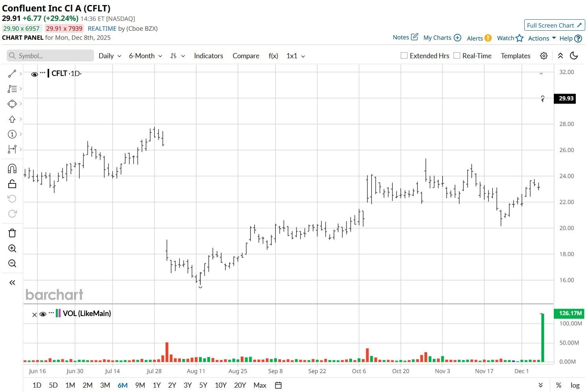This screenshot has width=588, height=392.
Task: Open the Help page
Action: coord(570,38)
